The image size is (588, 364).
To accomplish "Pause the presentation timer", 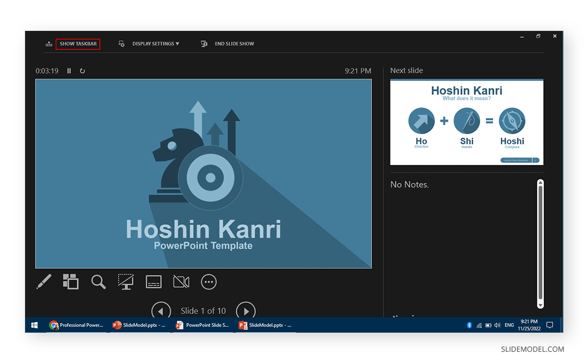I will [69, 71].
